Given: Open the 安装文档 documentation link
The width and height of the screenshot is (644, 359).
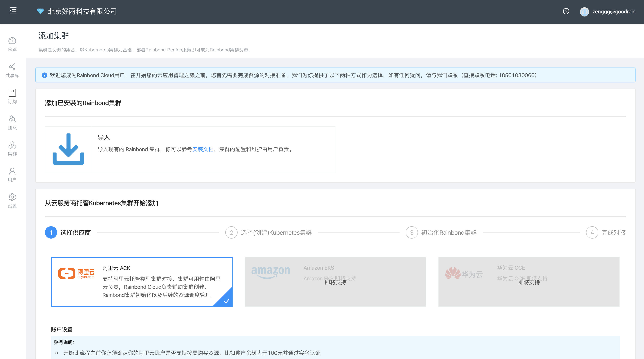Looking at the screenshot, I should point(202,149).
